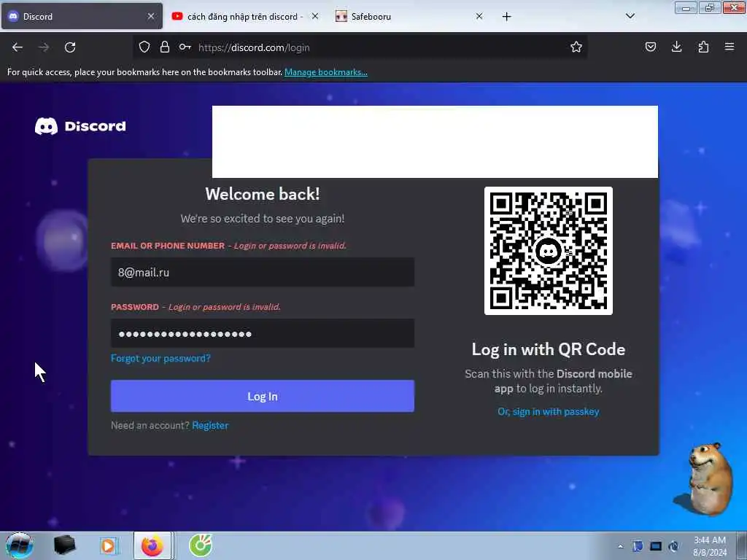Click the password input field

[x=263, y=334]
